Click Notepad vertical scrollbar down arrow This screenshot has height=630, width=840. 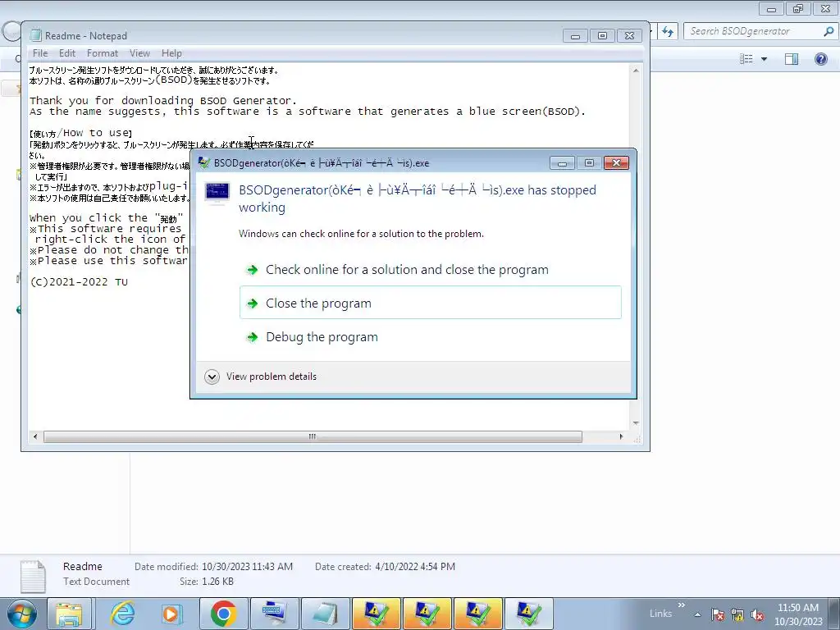click(x=636, y=423)
